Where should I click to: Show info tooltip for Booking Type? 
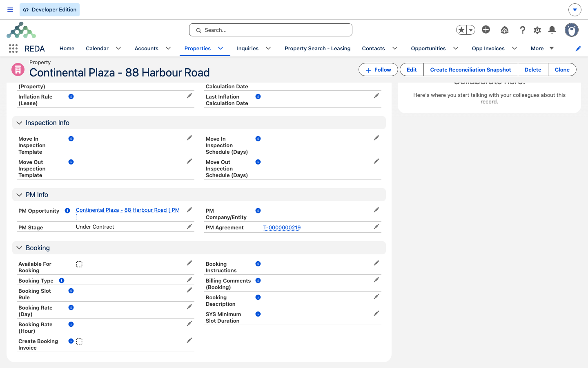(62, 280)
